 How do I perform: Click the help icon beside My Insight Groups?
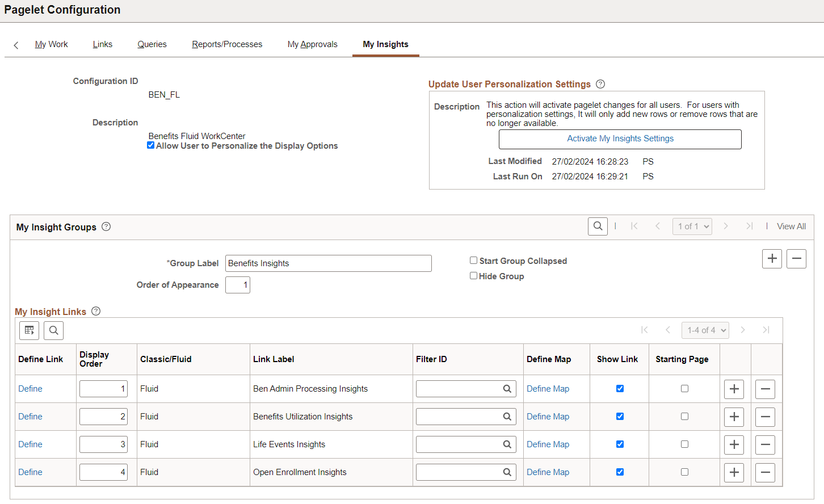point(106,226)
